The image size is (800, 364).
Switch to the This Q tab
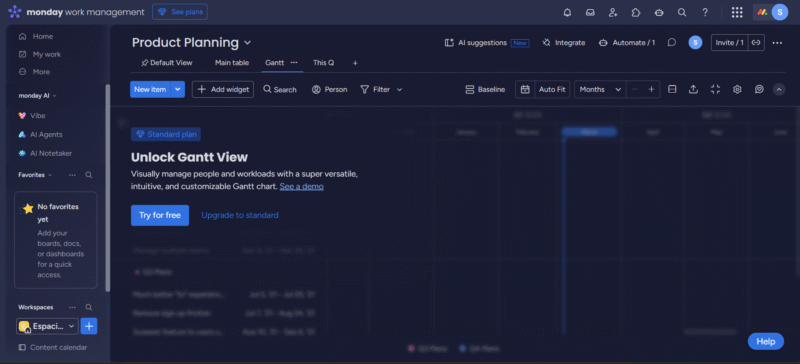323,63
